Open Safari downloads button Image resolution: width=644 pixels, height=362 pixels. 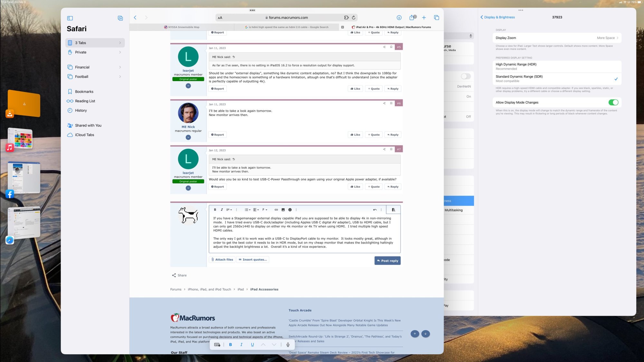tap(399, 18)
